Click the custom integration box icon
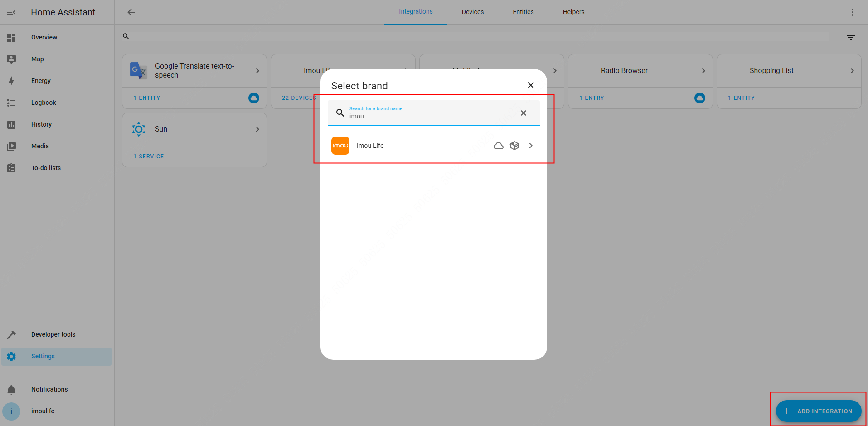Screen dimensions: 868x426 point(514,146)
